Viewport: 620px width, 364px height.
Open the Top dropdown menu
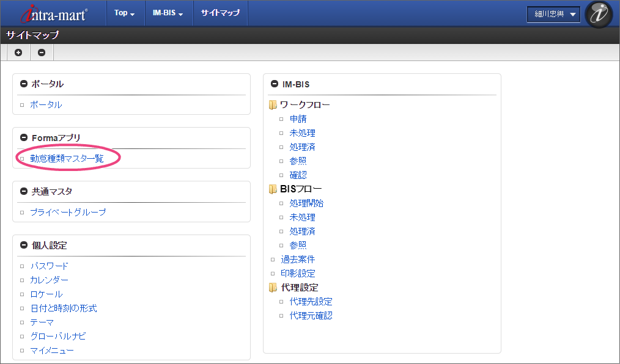[x=125, y=13]
